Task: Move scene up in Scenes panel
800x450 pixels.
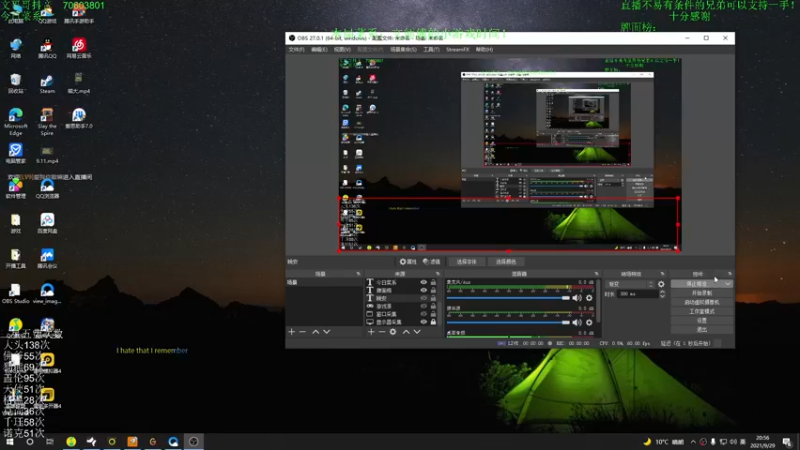Action: tap(316, 332)
